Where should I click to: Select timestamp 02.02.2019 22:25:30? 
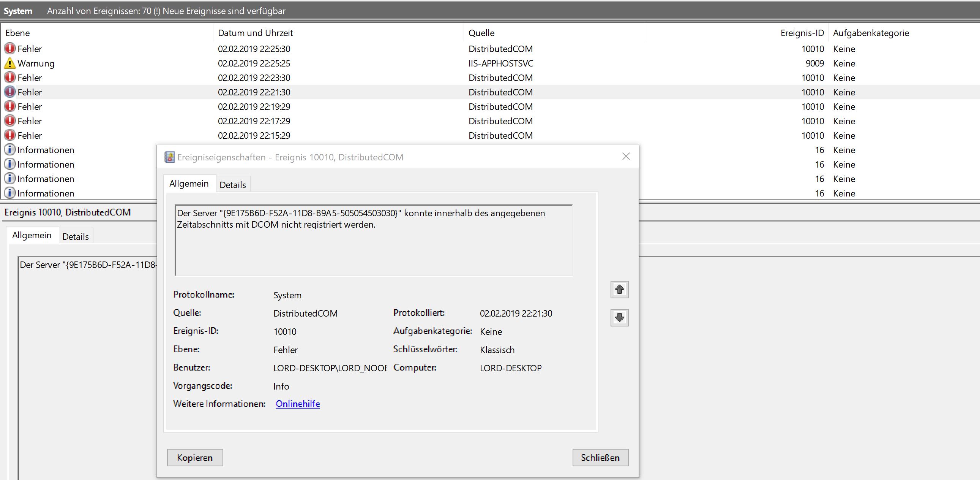point(254,49)
